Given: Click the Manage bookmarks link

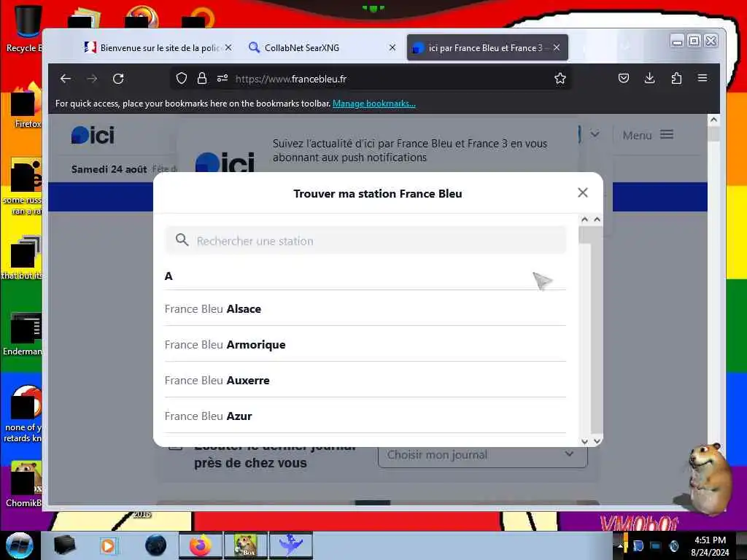Looking at the screenshot, I should 374,104.
